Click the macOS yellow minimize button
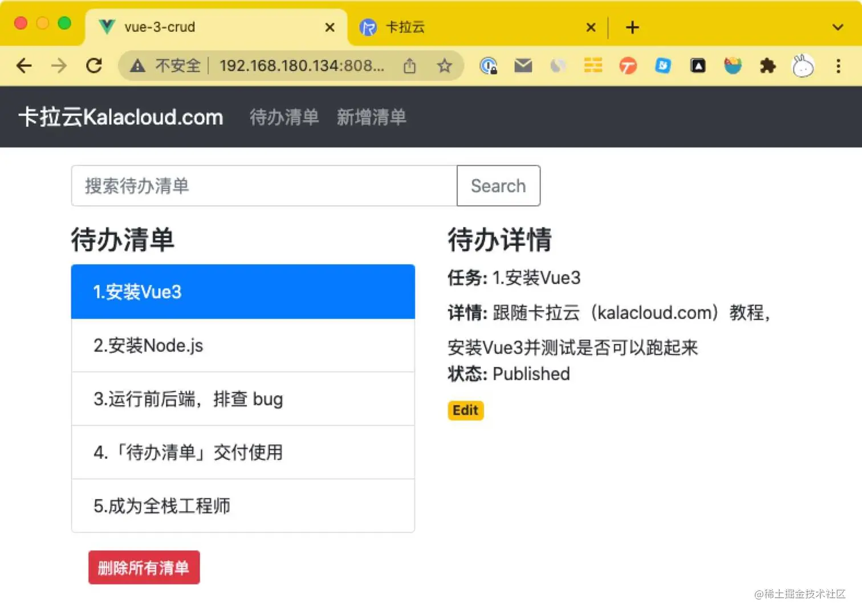 [43, 23]
